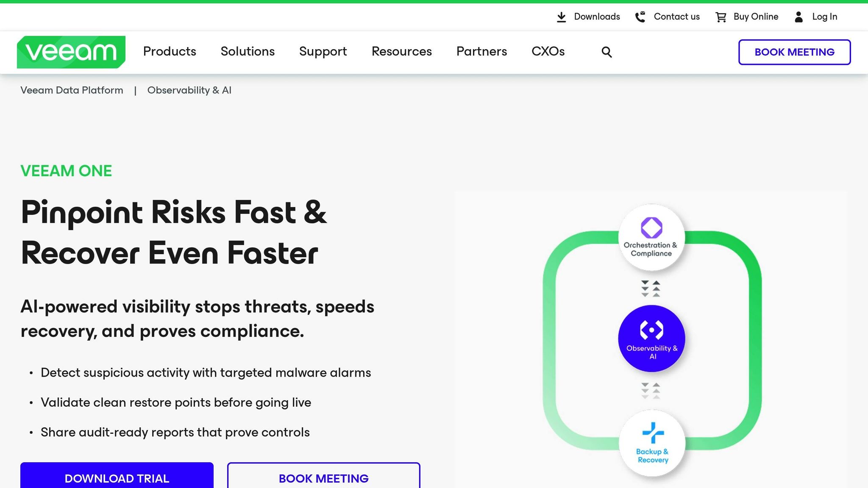Viewport: 868px width, 488px height.
Task: Open the Resources menu
Action: point(401,52)
